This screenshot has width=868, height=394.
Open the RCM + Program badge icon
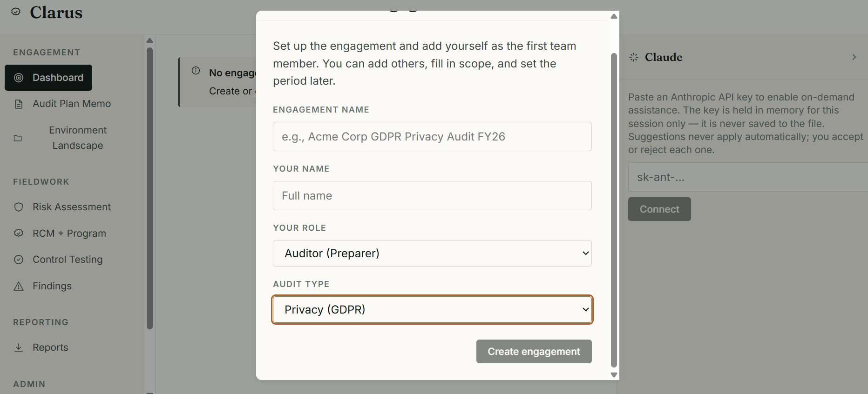pos(19,233)
